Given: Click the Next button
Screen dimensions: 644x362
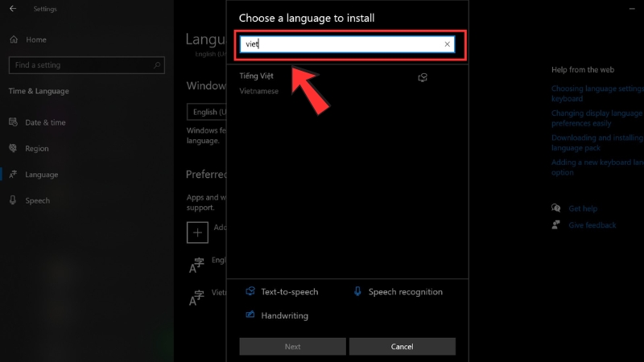Looking at the screenshot, I should 292,347.
